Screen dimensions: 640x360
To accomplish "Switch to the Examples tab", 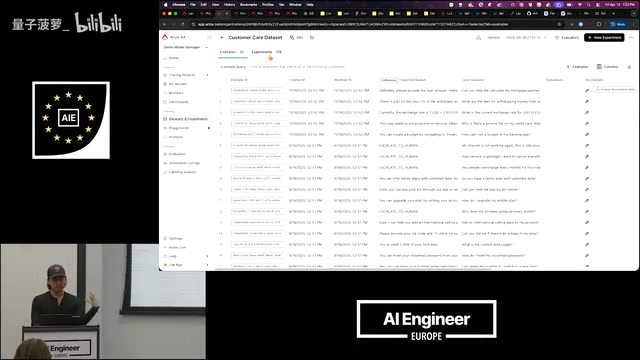I will click(232, 52).
